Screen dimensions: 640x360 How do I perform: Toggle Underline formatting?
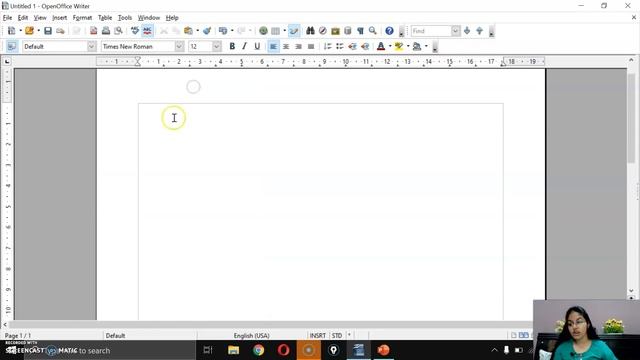point(257,46)
